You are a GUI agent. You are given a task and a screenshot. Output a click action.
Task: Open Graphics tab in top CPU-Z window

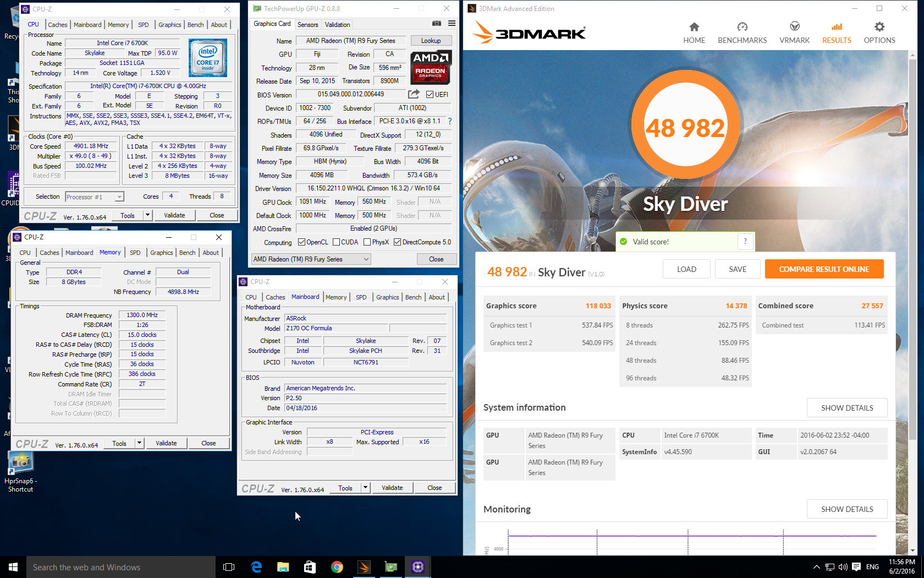point(169,25)
